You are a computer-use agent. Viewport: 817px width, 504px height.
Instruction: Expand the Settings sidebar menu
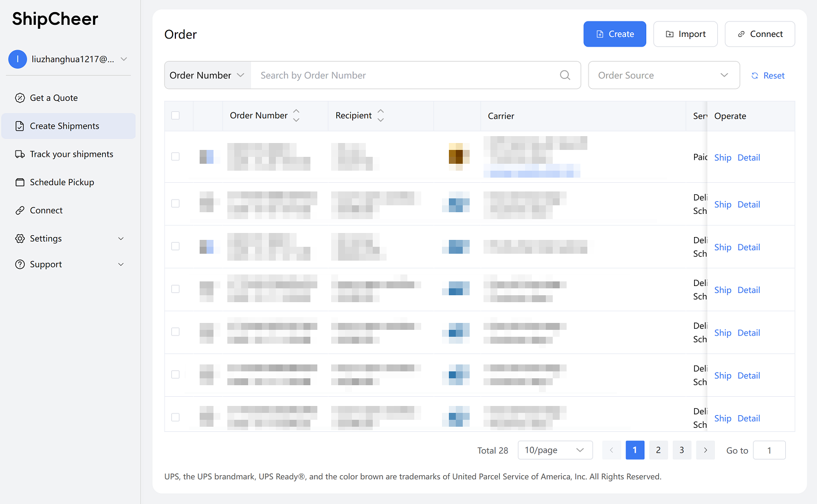pyautogui.click(x=68, y=238)
